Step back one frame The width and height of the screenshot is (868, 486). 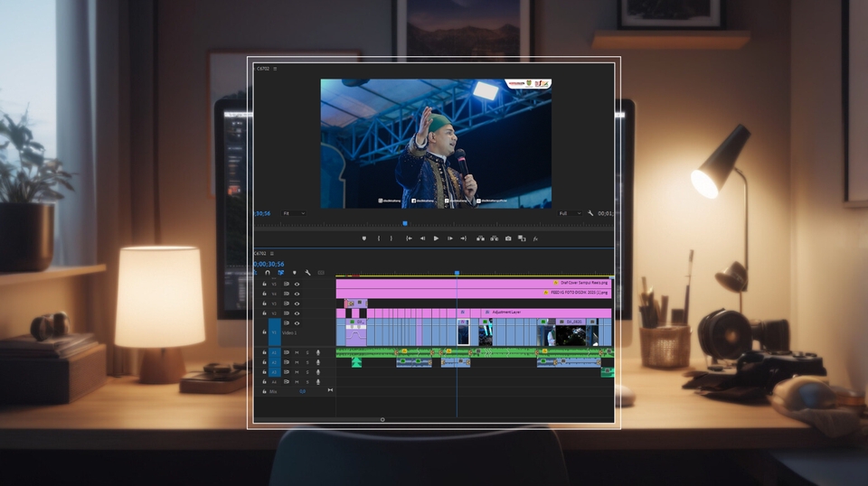[422, 238]
